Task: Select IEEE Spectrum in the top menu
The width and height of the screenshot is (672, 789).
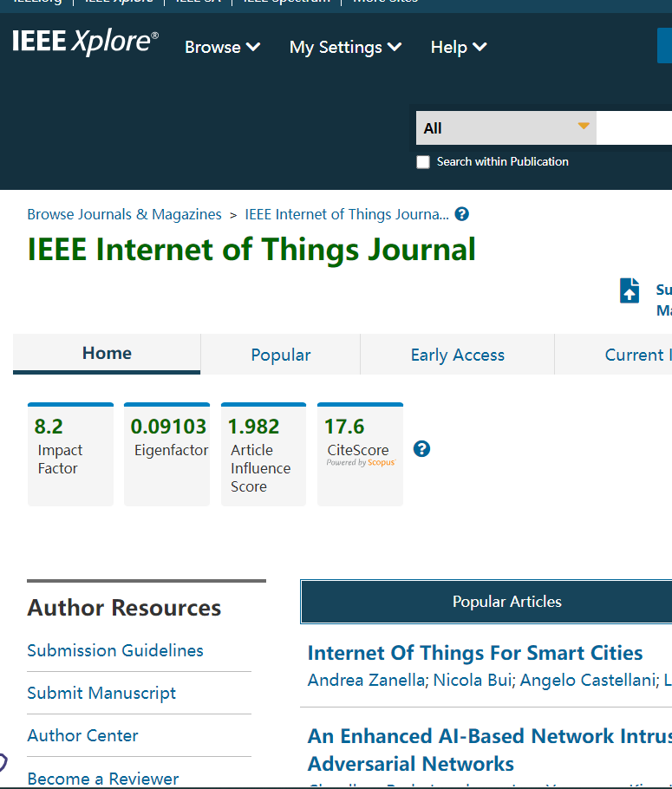Action: tap(286, 3)
